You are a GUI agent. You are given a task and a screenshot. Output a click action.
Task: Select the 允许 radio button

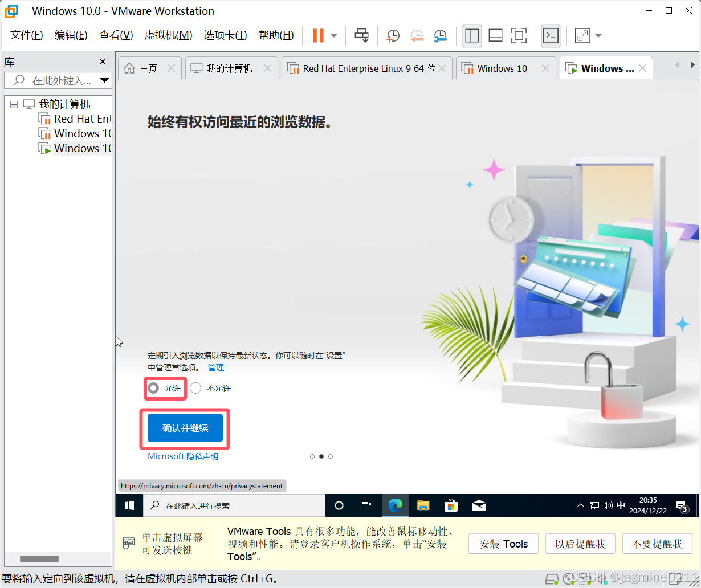point(153,388)
